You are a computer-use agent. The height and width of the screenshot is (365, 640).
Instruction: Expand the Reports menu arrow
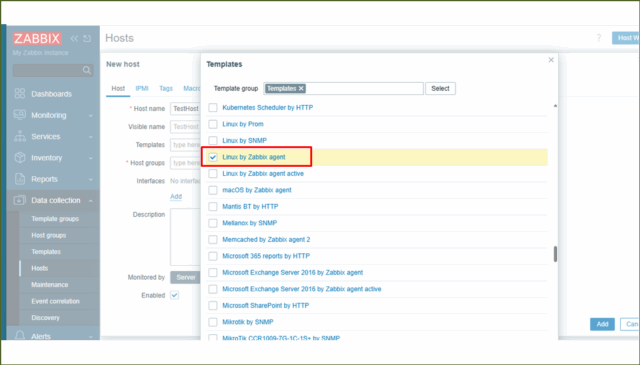click(x=91, y=179)
